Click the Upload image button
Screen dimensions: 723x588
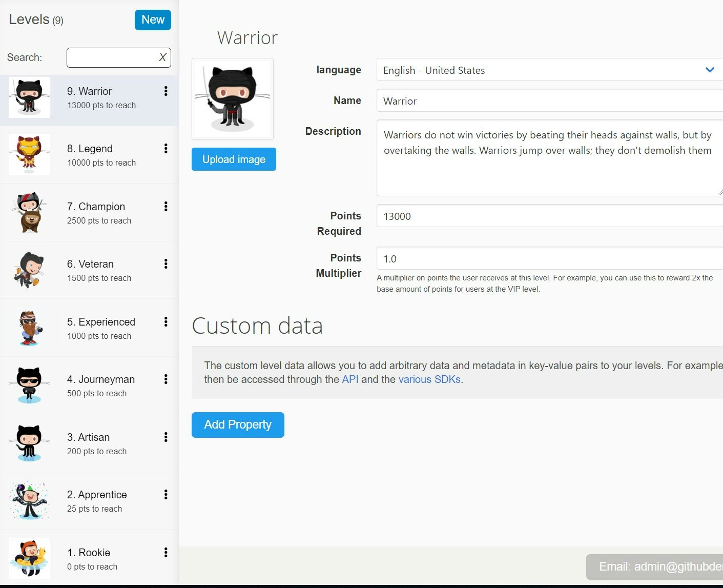click(234, 159)
